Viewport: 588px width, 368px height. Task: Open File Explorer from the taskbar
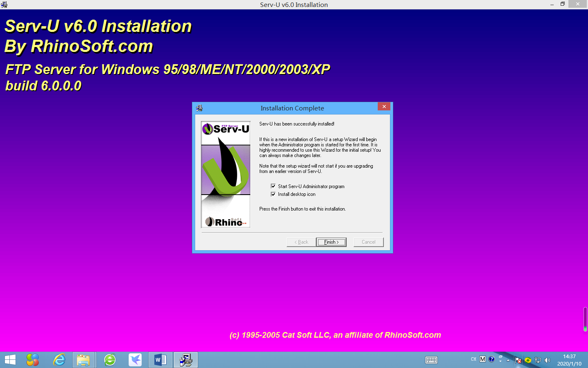[83, 360]
